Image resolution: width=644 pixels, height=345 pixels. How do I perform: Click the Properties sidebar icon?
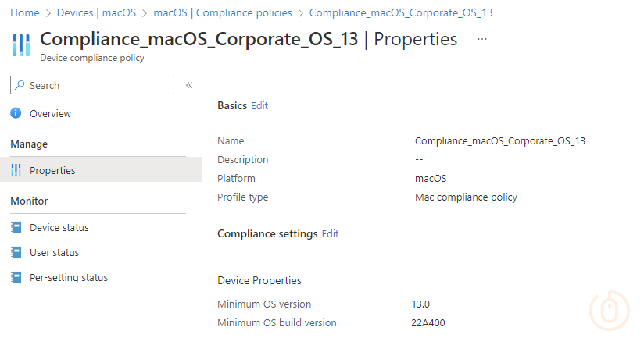(16, 170)
